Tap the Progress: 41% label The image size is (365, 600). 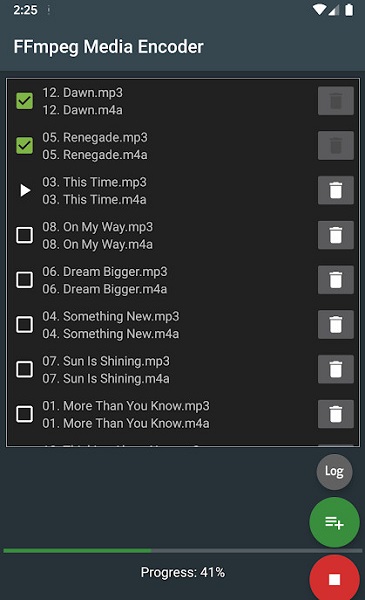point(183,572)
